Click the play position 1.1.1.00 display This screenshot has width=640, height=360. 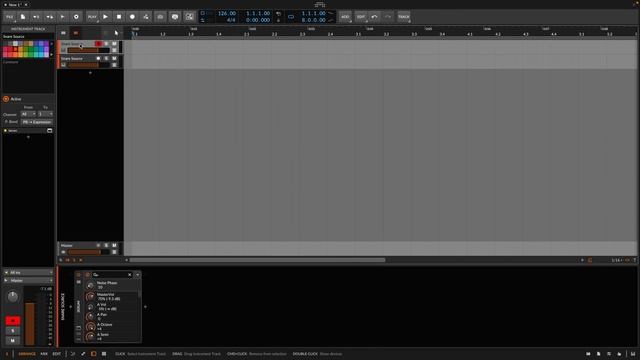(258, 13)
